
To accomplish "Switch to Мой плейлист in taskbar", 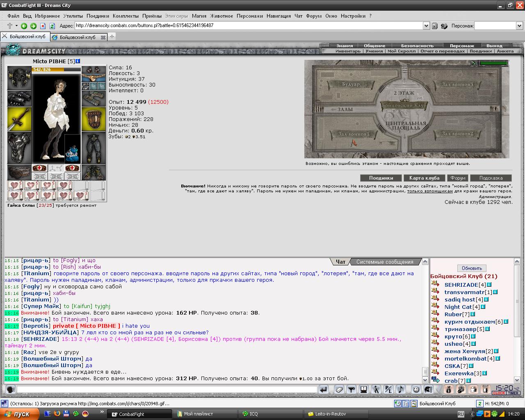I will tap(205, 414).
